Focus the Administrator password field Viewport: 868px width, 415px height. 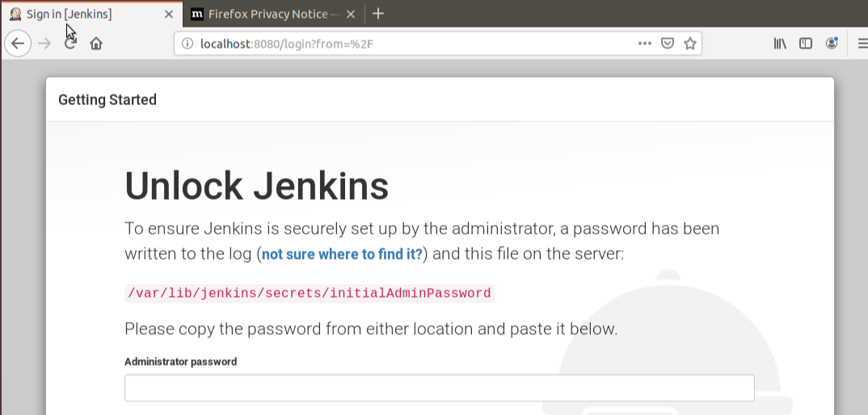[439, 387]
